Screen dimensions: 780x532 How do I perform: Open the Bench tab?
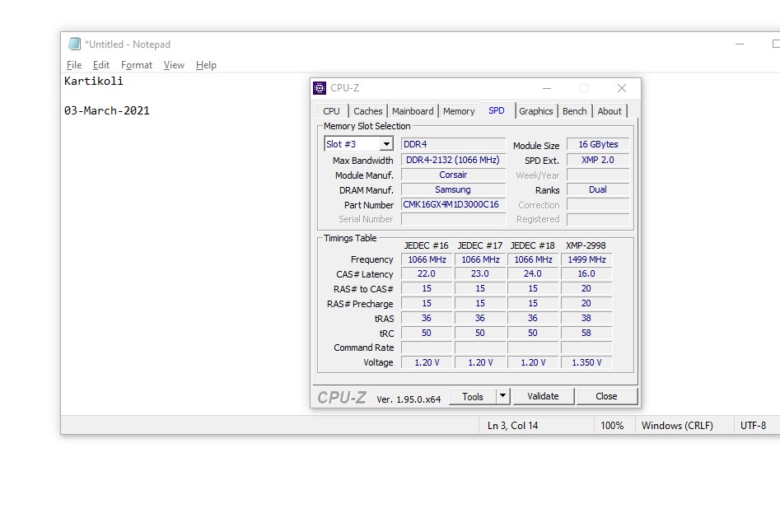tap(575, 111)
